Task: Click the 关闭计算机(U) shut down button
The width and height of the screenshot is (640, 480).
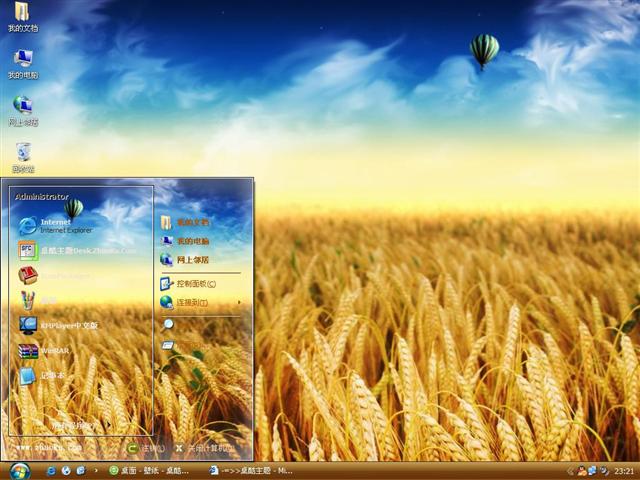Action: tap(205, 448)
